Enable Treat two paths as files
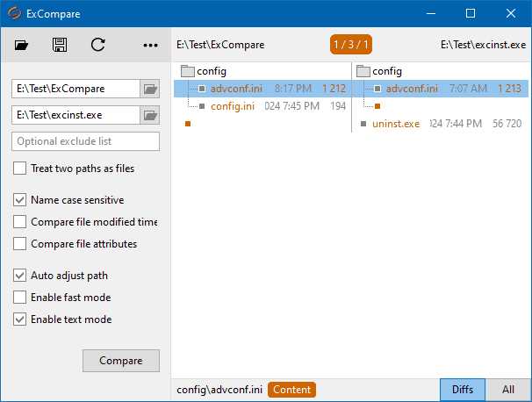This screenshot has height=402, width=532. click(20, 169)
